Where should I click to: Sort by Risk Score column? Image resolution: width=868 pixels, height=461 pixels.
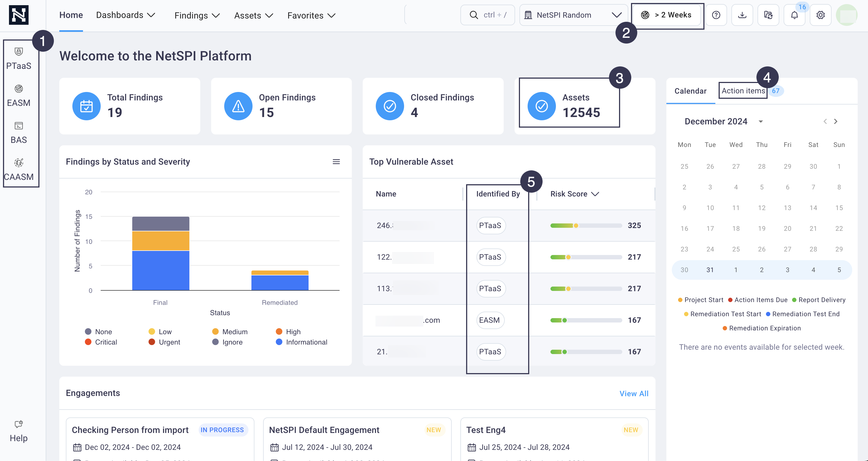[574, 194]
